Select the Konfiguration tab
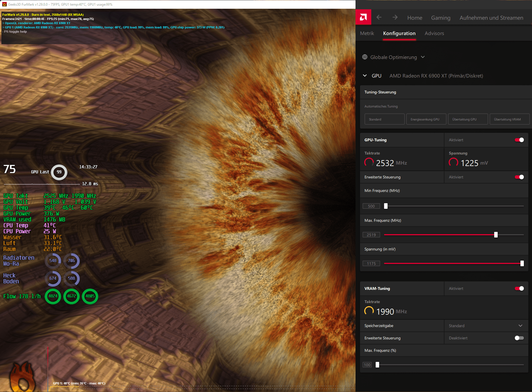This screenshot has width=532, height=392. click(399, 33)
